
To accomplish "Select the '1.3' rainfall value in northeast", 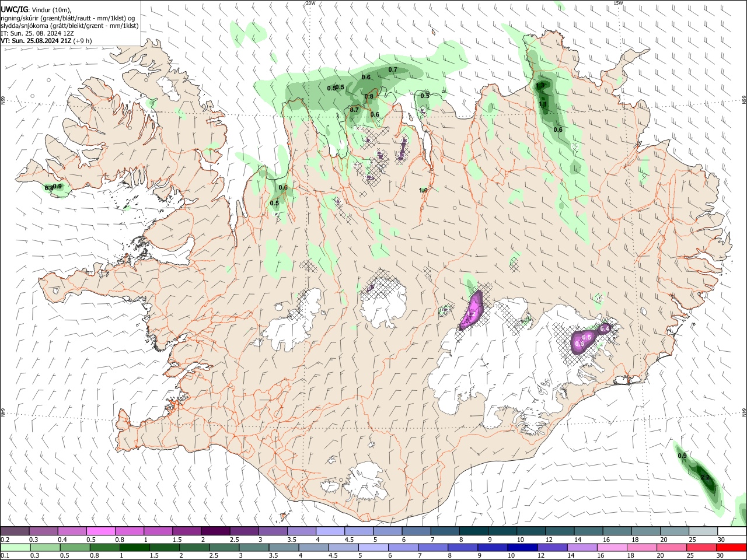I will [x=540, y=86].
